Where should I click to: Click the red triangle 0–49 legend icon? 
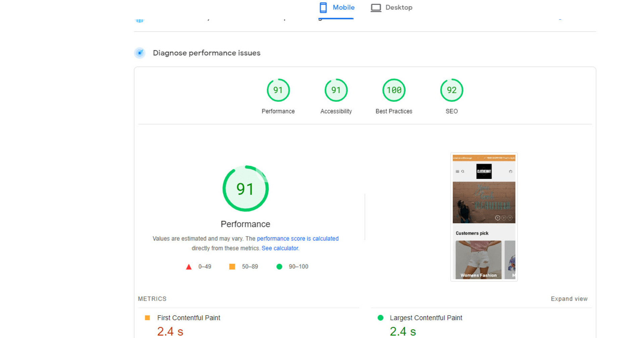point(189,267)
